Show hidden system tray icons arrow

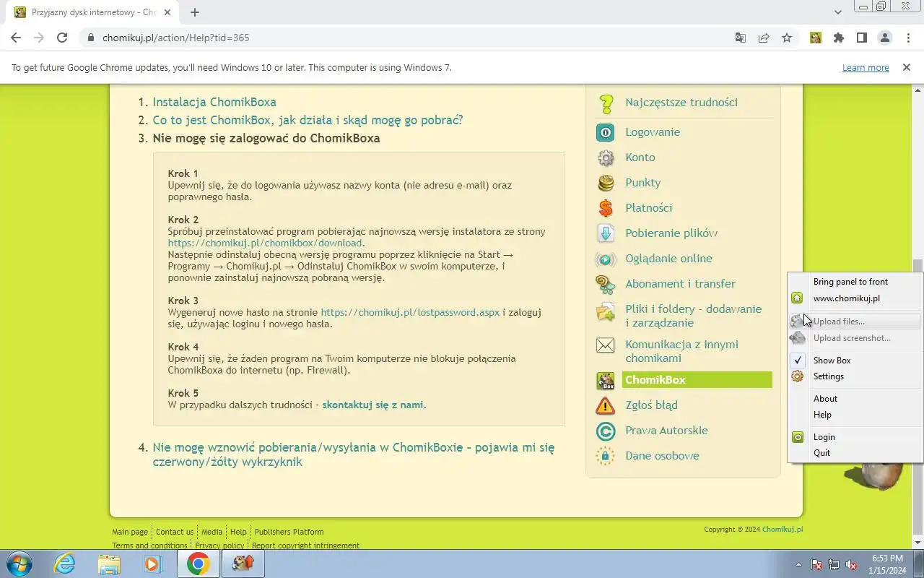coord(798,564)
